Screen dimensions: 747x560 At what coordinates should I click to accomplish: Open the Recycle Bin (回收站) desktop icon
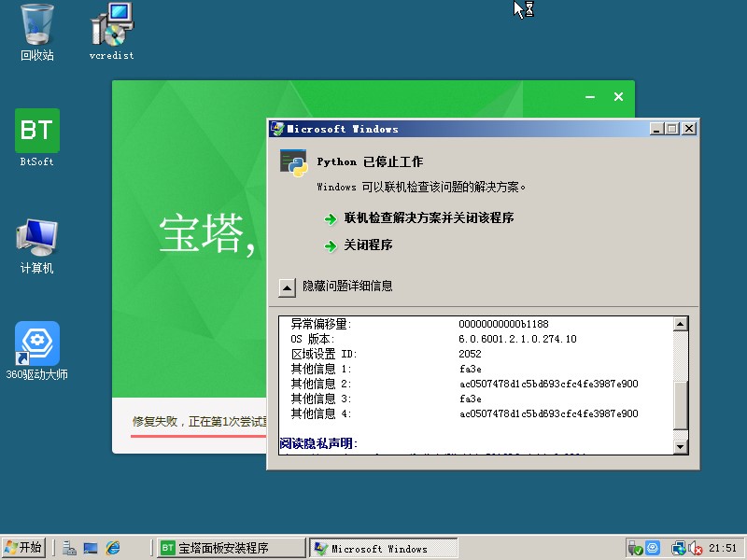37,32
